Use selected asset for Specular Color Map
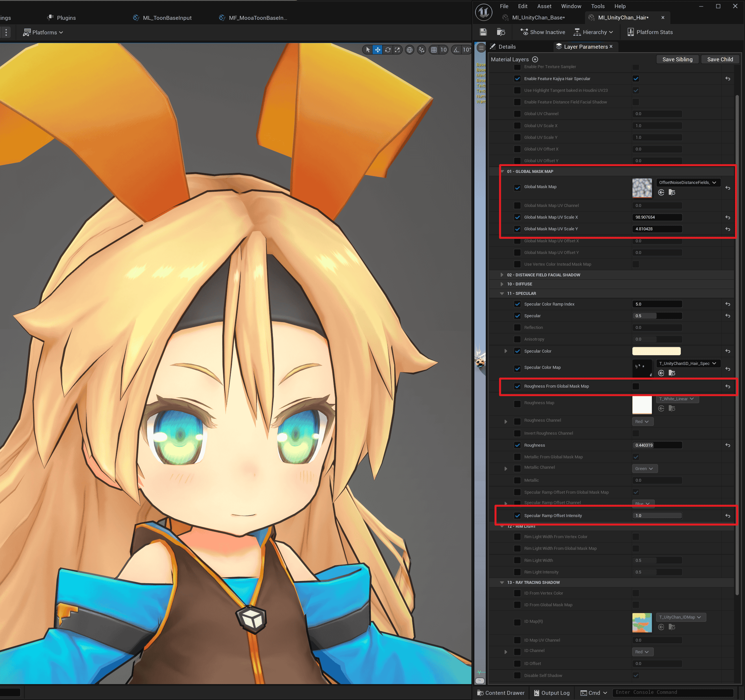 click(x=661, y=373)
